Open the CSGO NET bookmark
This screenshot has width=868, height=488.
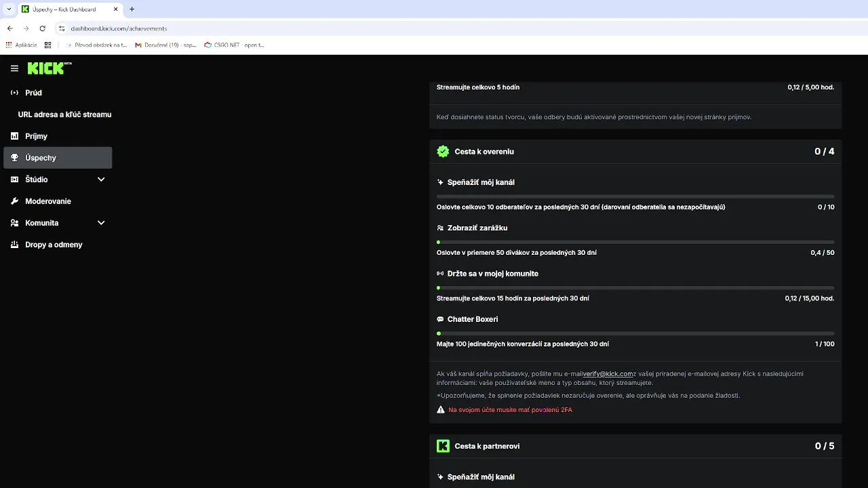235,45
